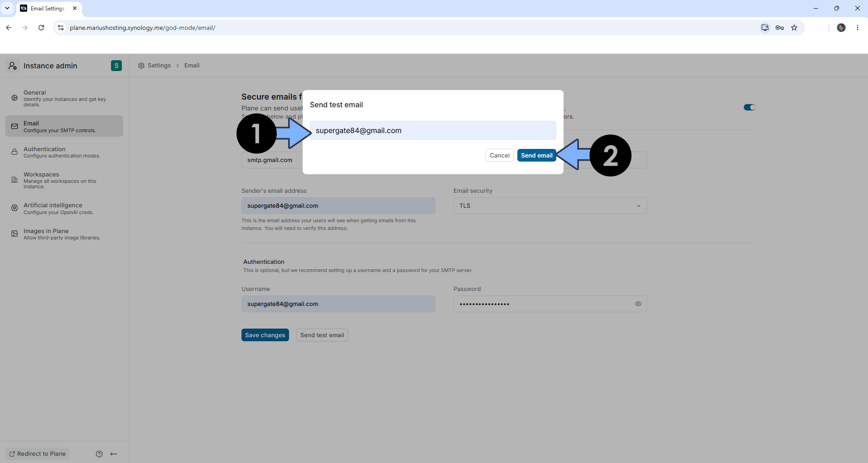Select Email settings in sidebar

point(64,126)
